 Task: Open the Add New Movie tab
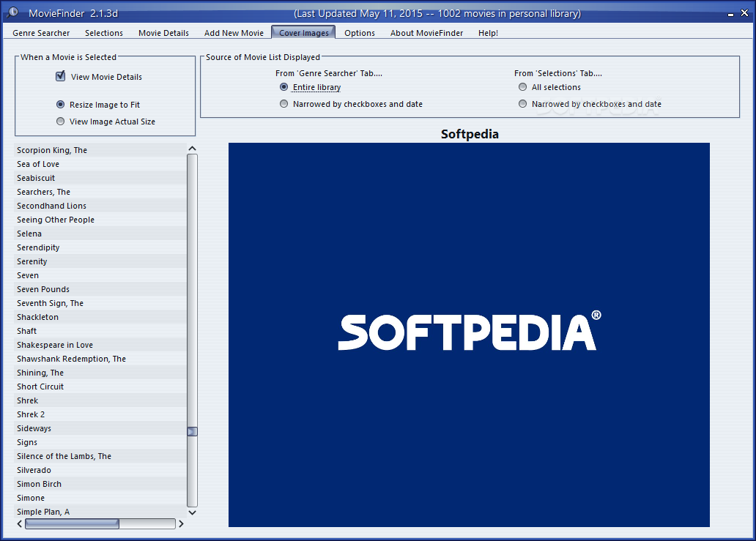[234, 33]
